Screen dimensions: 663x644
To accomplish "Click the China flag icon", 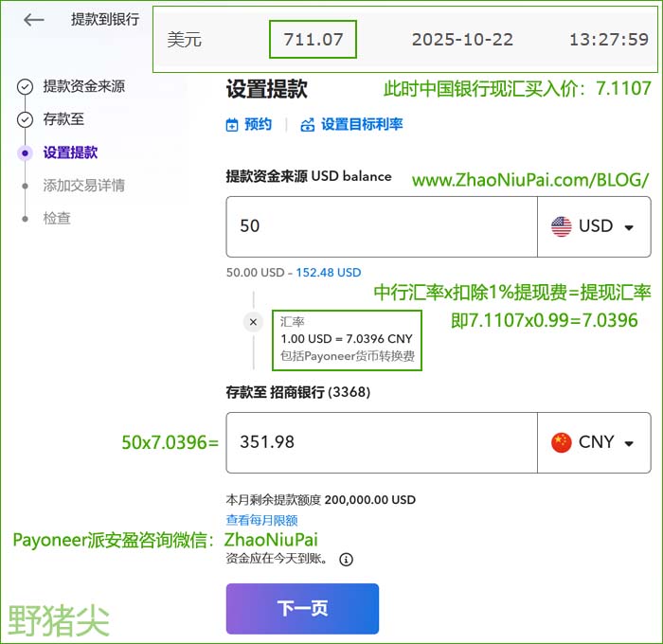I will point(562,442).
